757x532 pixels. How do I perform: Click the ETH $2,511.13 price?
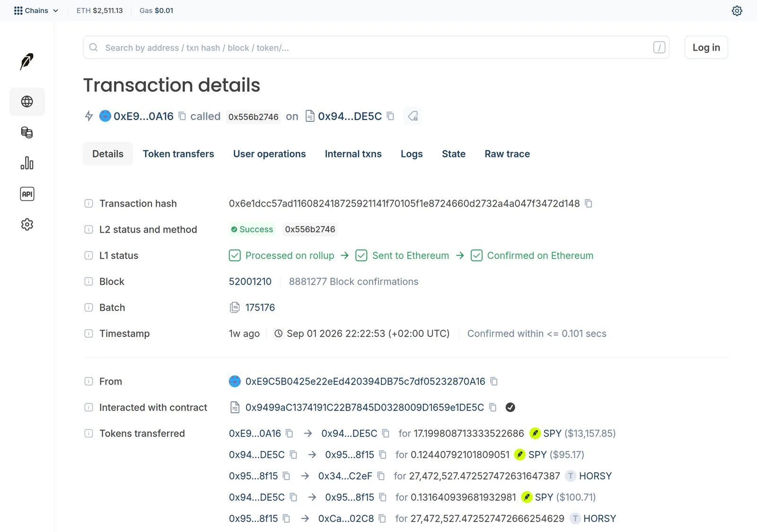coord(100,10)
